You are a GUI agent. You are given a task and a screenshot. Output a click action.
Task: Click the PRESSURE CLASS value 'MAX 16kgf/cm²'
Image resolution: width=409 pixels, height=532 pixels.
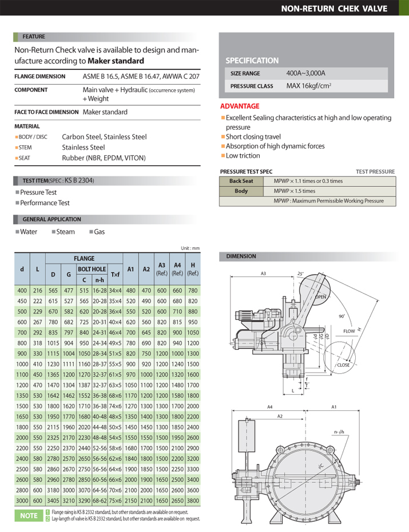click(309, 86)
